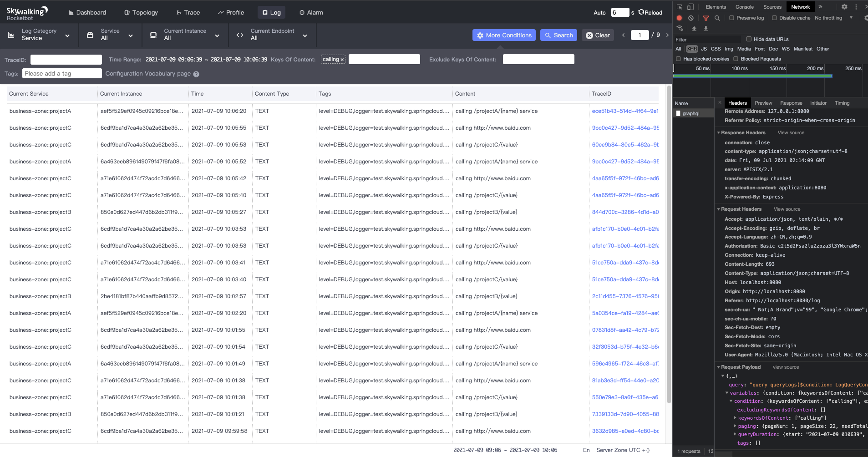Enable Hide data URLs checkbox
The width and height of the screenshot is (868, 457).
749,39
